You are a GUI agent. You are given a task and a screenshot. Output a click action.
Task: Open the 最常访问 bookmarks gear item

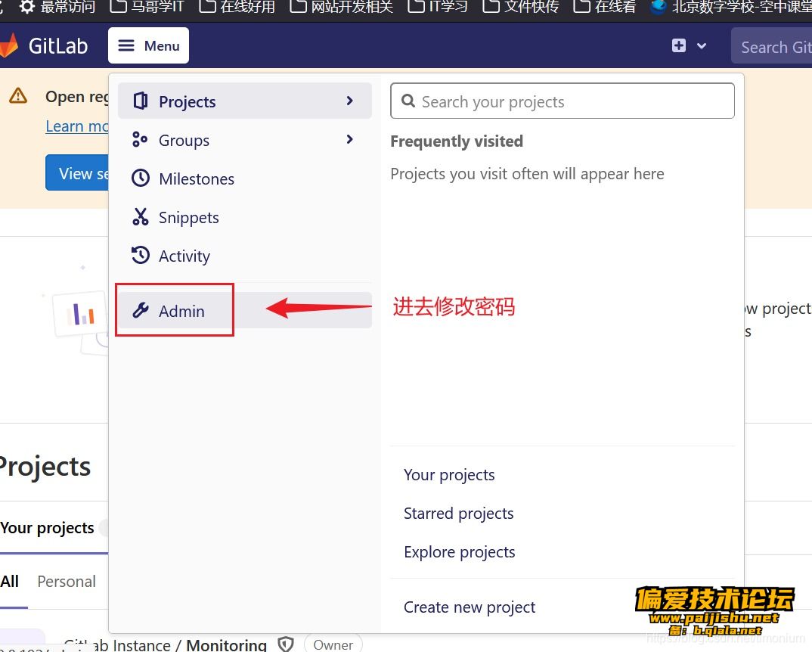[57, 7]
